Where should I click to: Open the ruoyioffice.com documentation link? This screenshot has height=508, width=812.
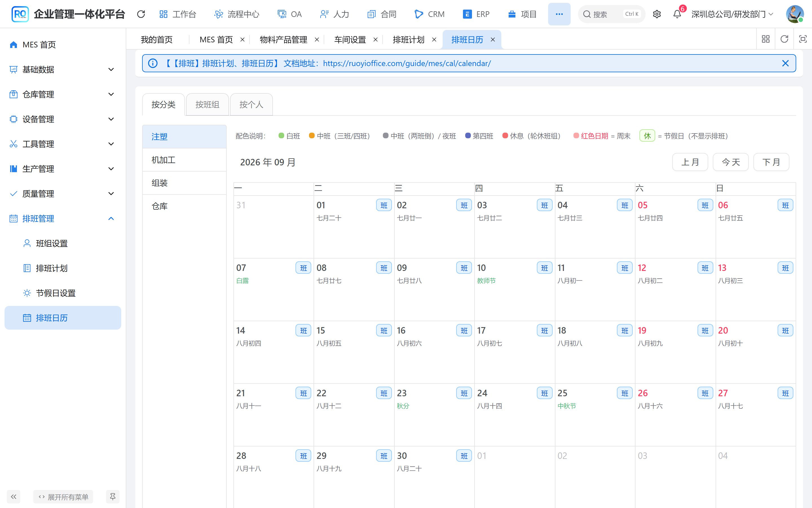(x=407, y=63)
